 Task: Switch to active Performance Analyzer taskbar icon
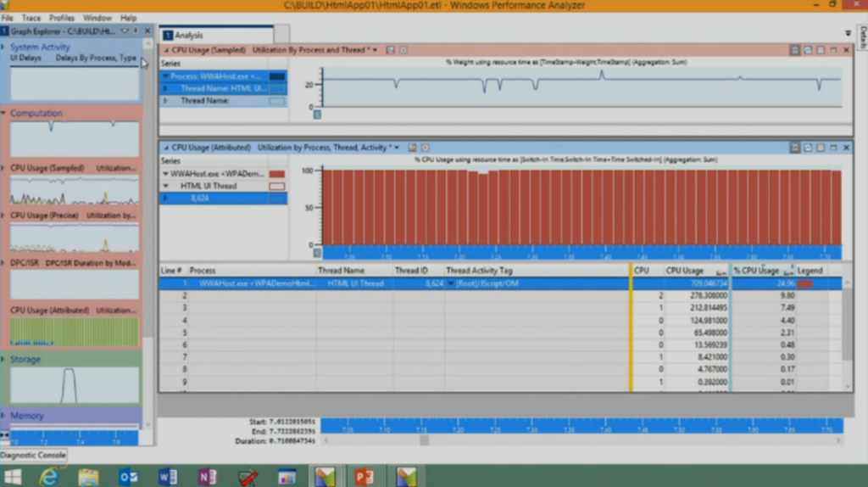325,477
